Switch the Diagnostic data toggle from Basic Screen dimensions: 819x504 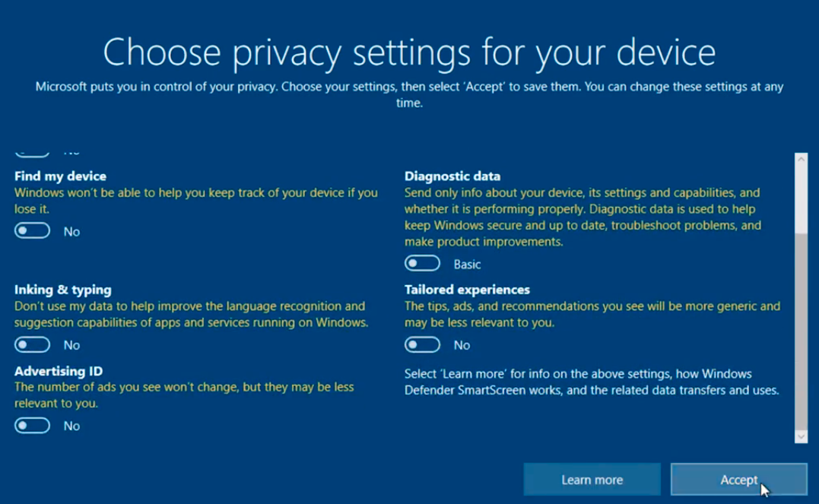(x=422, y=264)
